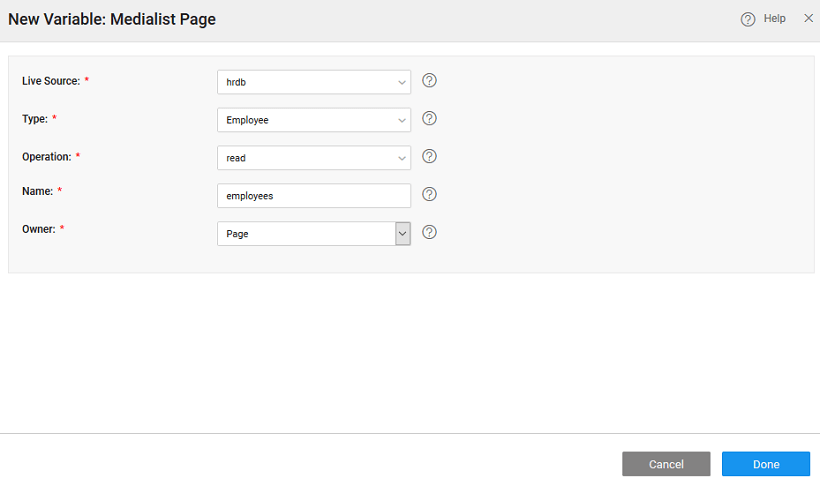The height and width of the screenshot is (493, 820).
Task: Close the New Variable dialog
Action: (x=808, y=18)
